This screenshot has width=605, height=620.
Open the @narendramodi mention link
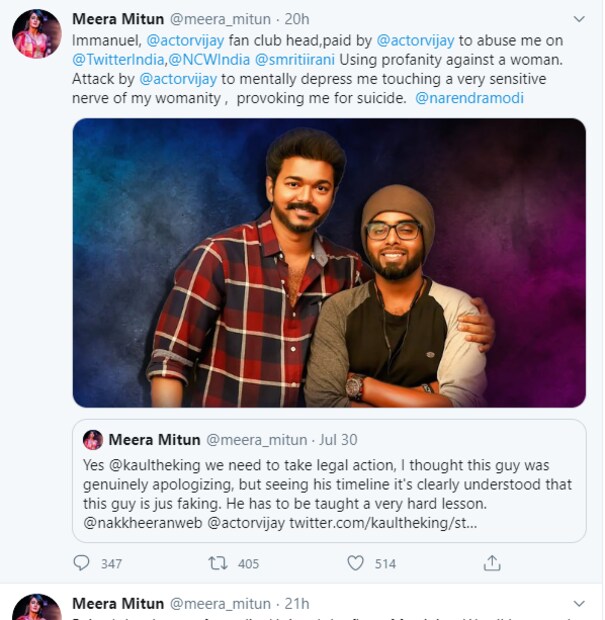tap(469, 98)
